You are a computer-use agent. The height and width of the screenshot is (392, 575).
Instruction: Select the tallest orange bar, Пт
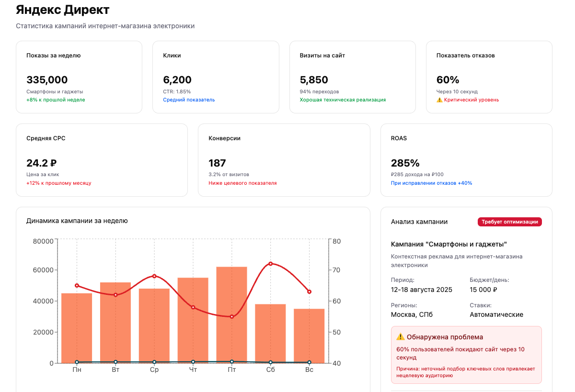coord(232,315)
